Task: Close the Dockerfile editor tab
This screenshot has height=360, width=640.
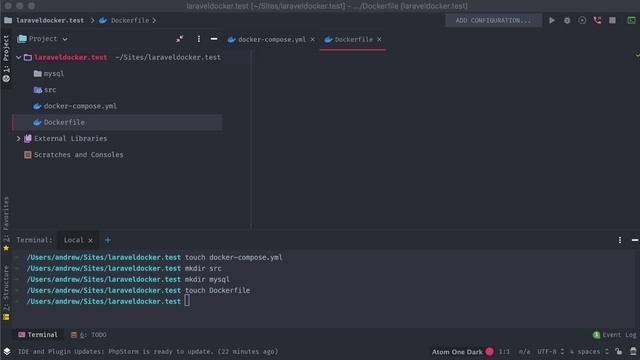Action: click(x=380, y=40)
